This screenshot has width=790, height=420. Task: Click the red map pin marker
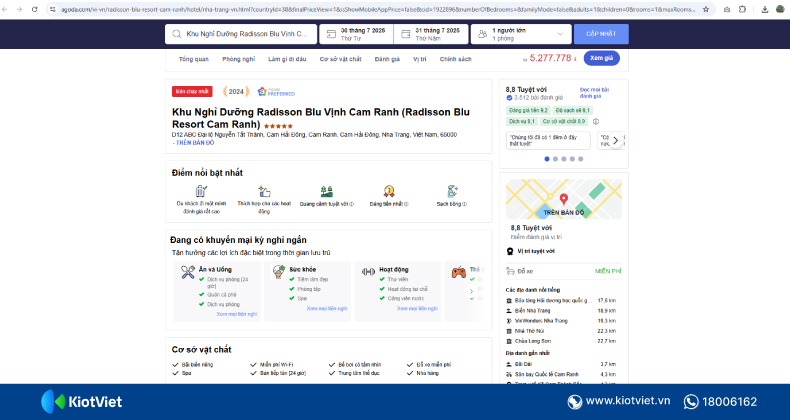(x=564, y=199)
